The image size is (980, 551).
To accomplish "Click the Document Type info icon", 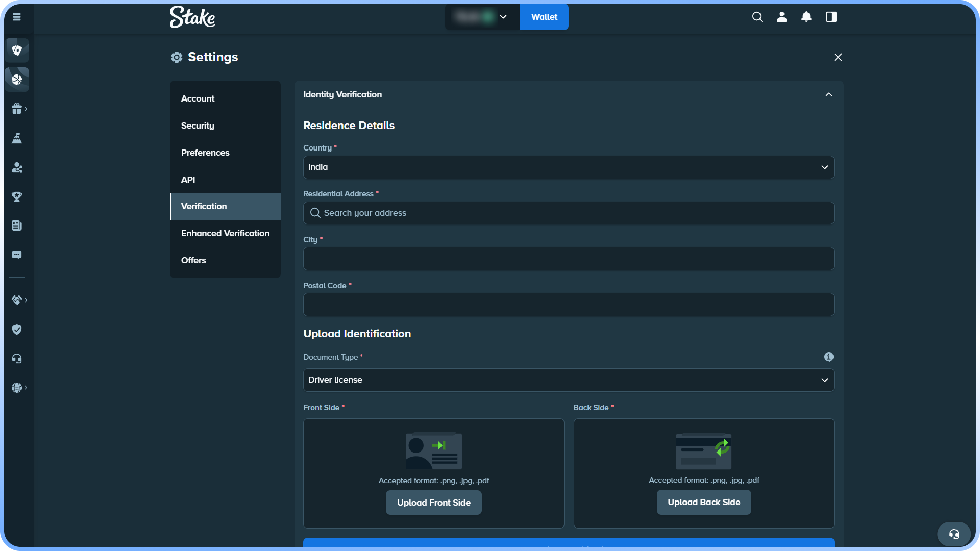I will [829, 357].
